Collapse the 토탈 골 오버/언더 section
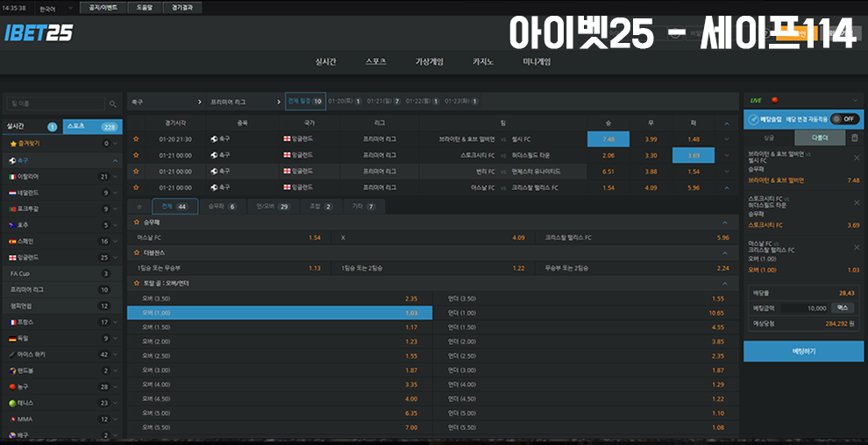The image size is (868, 445). coord(725,284)
